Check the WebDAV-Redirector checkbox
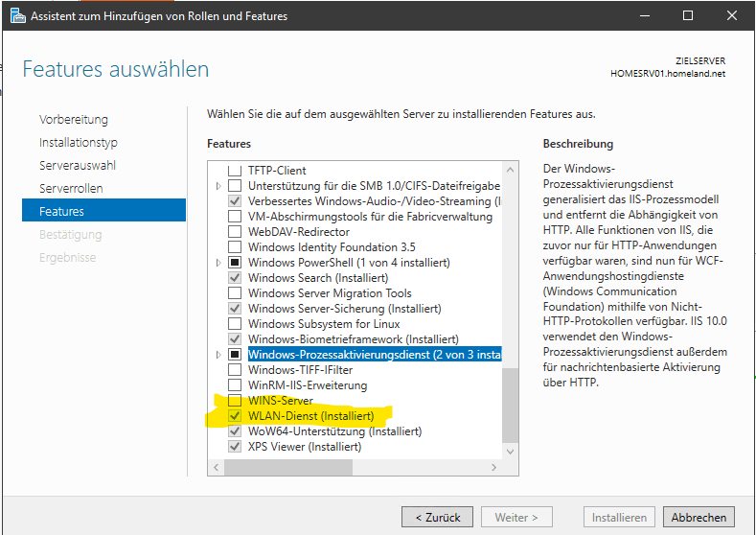The width and height of the screenshot is (756, 535). (x=235, y=231)
